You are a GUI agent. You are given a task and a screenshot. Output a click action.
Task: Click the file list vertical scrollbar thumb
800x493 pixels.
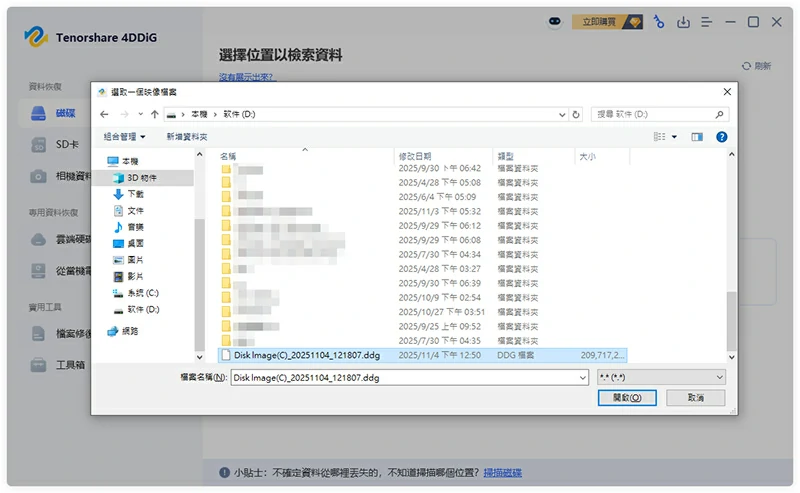(x=732, y=321)
